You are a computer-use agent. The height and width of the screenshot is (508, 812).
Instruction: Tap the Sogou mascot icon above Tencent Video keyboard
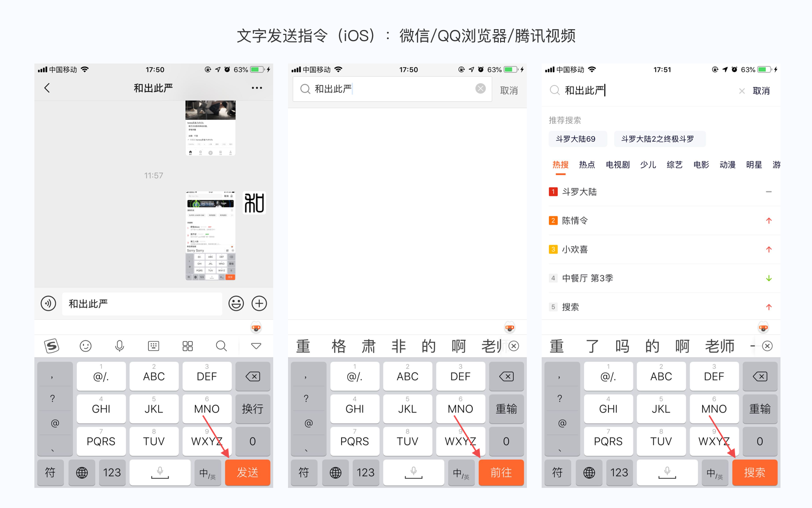click(763, 328)
